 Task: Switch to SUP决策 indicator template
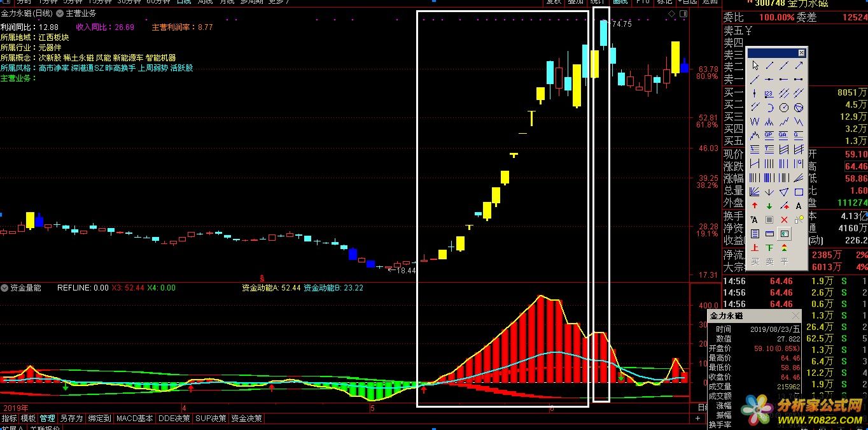211,419
